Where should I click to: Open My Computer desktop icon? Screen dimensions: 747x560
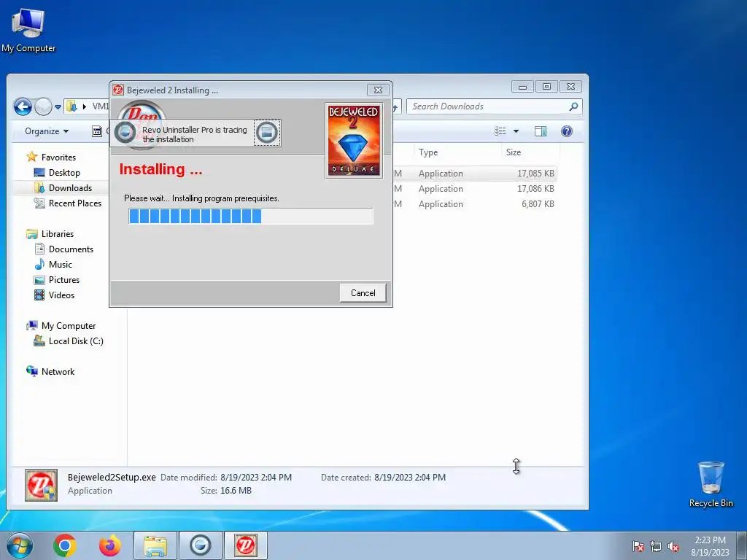[28, 29]
